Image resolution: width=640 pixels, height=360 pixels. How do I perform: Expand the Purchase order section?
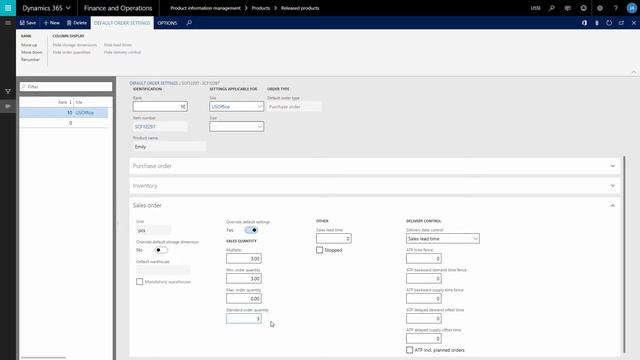[x=374, y=166]
